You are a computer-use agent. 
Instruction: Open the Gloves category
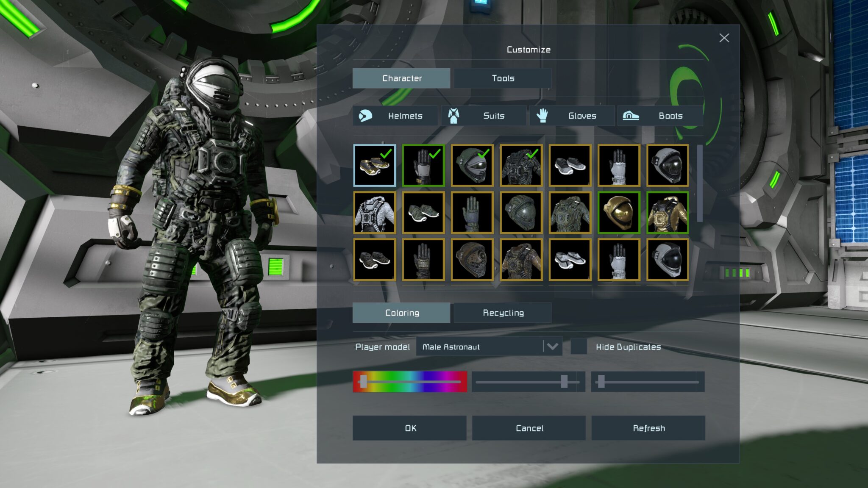tap(572, 116)
